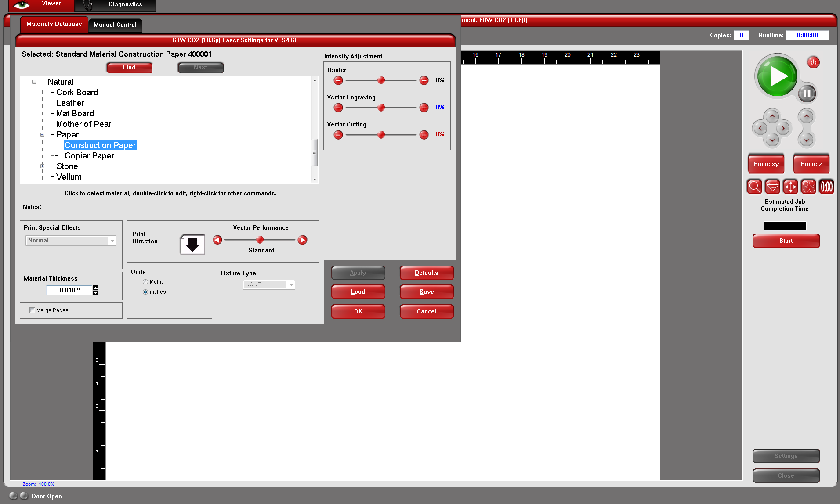Select the Metric units radio button
The width and height of the screenshot is (840, 504).
pyautogui.click(x=145, y=282)
